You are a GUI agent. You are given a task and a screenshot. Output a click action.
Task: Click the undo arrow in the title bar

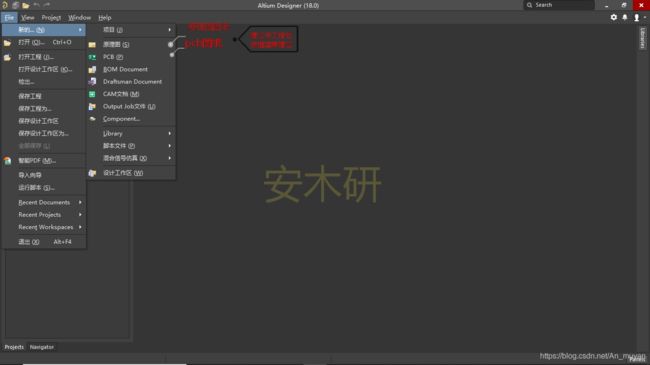coord(36,5)
